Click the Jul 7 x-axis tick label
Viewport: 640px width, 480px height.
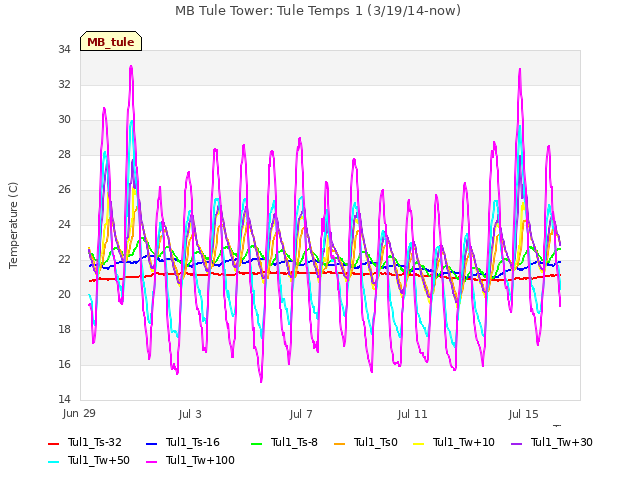(301, 414)
